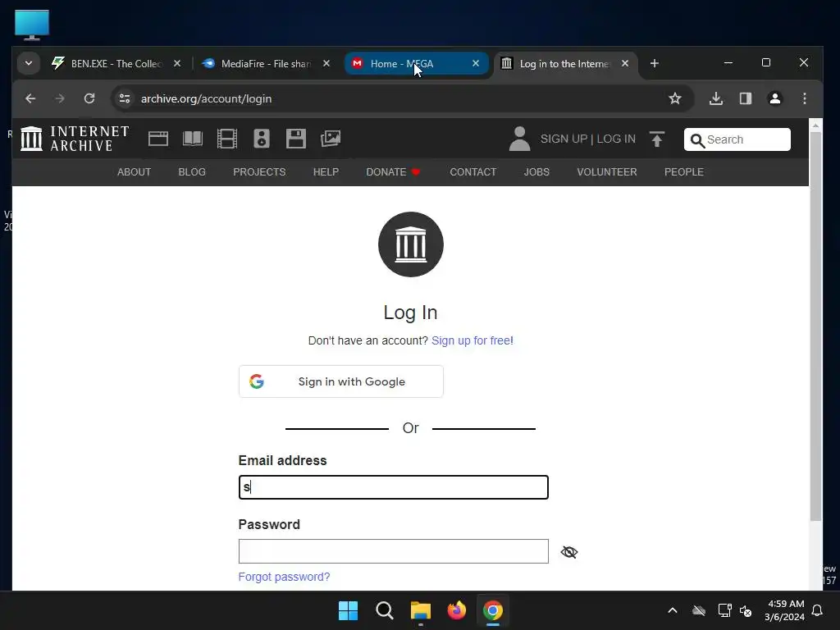Click the volume muted icon in tray
Viewport: 840px width, 630px height.
745,610
